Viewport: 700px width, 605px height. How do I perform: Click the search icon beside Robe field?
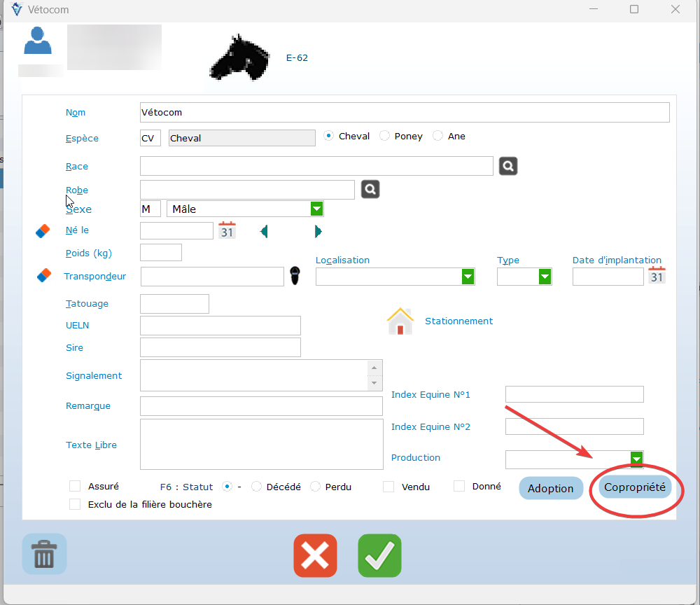click(x=370, y=189)
